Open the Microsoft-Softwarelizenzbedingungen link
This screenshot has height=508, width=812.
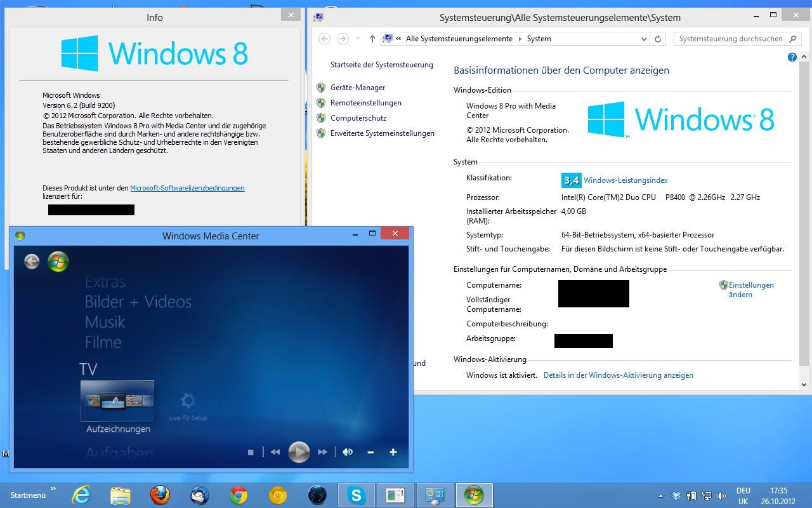187,188
